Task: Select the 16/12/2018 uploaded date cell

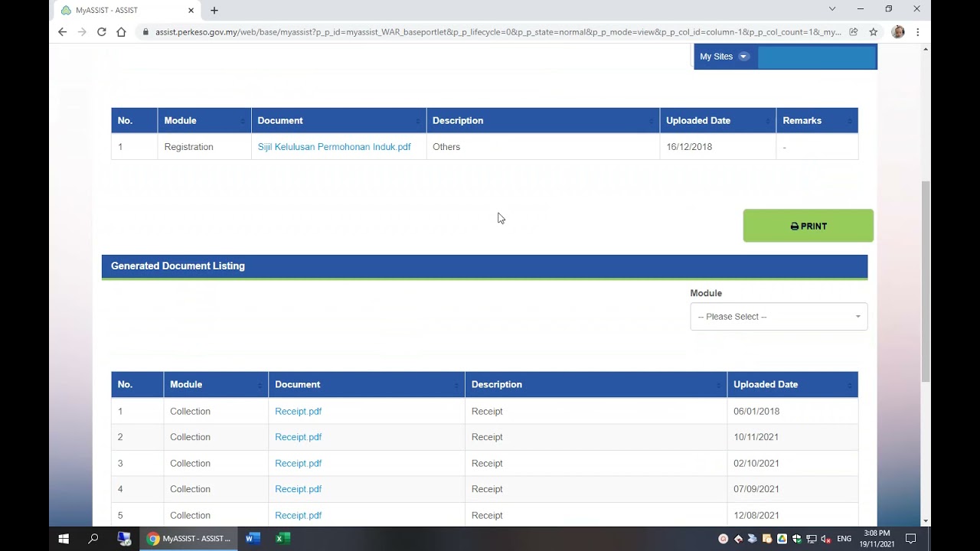Action: 717,147
